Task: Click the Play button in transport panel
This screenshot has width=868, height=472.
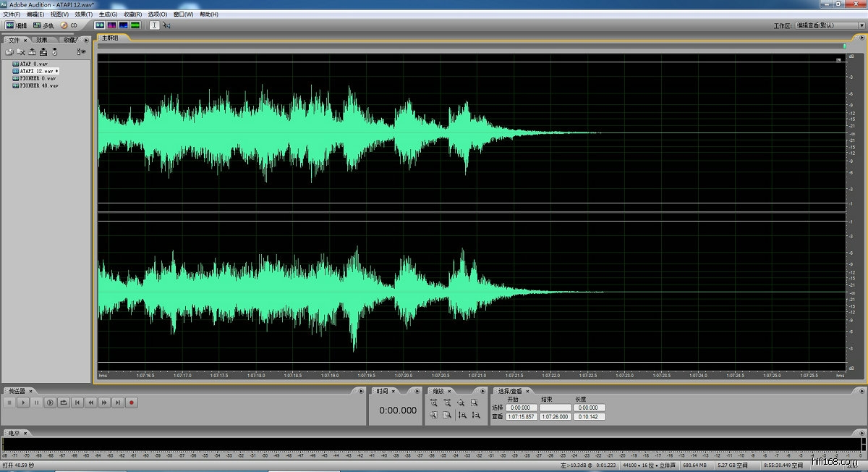Action: [22, 403]
